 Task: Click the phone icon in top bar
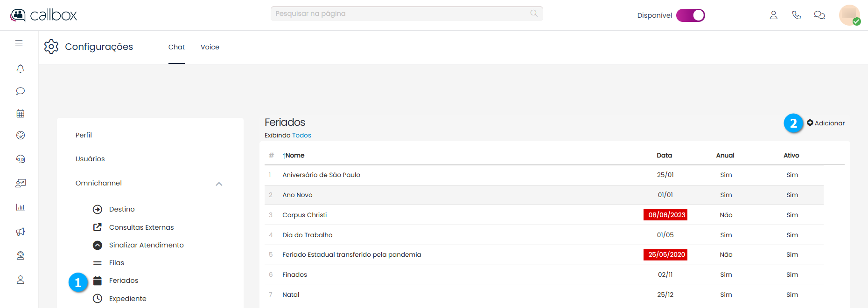[796, 15]
